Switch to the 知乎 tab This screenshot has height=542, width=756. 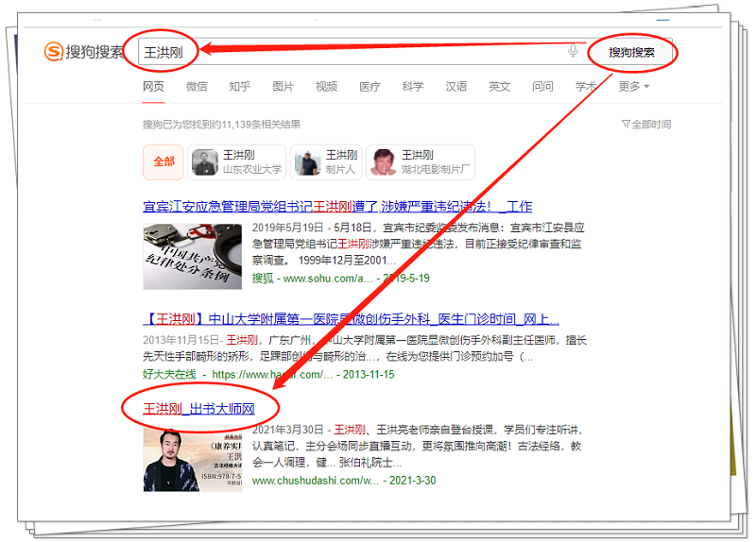coord(239,86)
